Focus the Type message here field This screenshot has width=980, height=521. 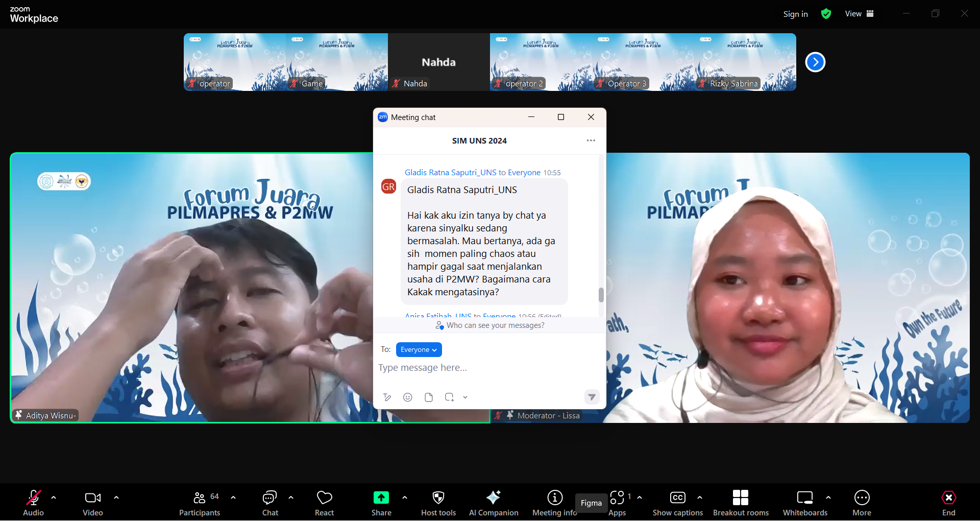[x=489, y=368]
